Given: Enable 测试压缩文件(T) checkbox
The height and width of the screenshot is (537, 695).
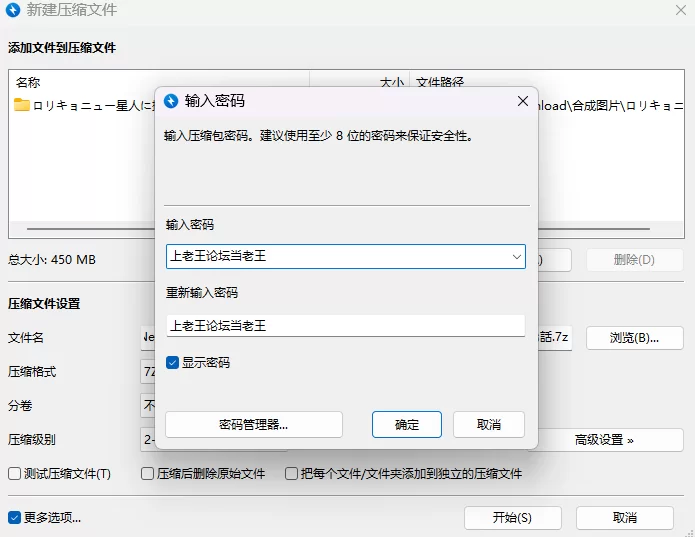Looking at the screenshot, I should 15,474.
